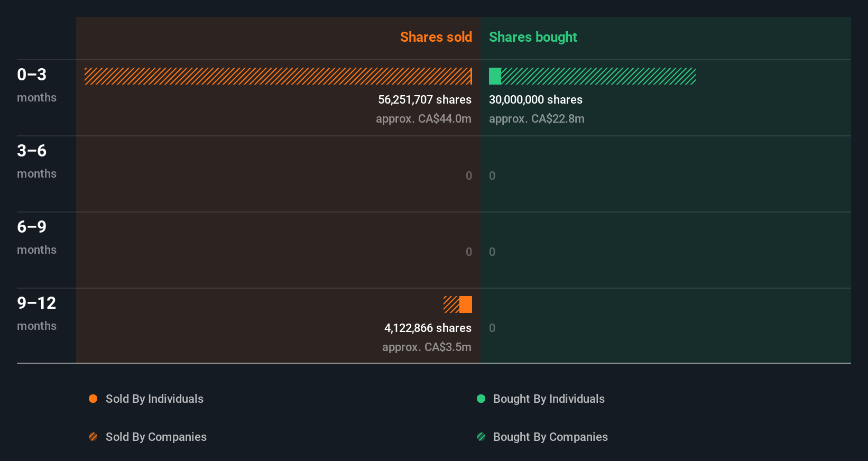
Task: Click the approx. CA$44.0m text
Action: click(x=423, y=119)
